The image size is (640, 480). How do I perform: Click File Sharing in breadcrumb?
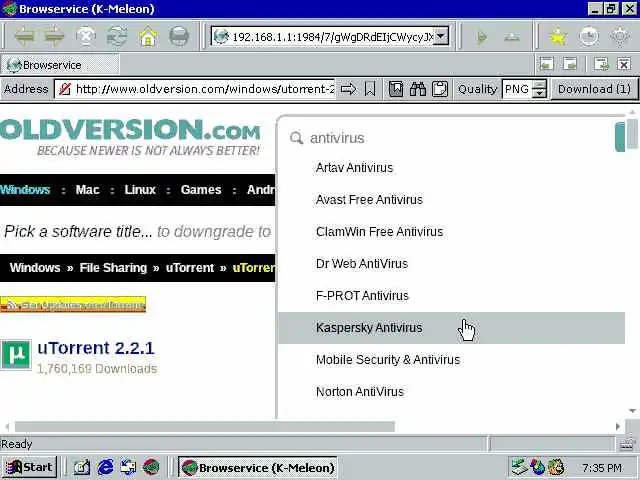(113, 268)
